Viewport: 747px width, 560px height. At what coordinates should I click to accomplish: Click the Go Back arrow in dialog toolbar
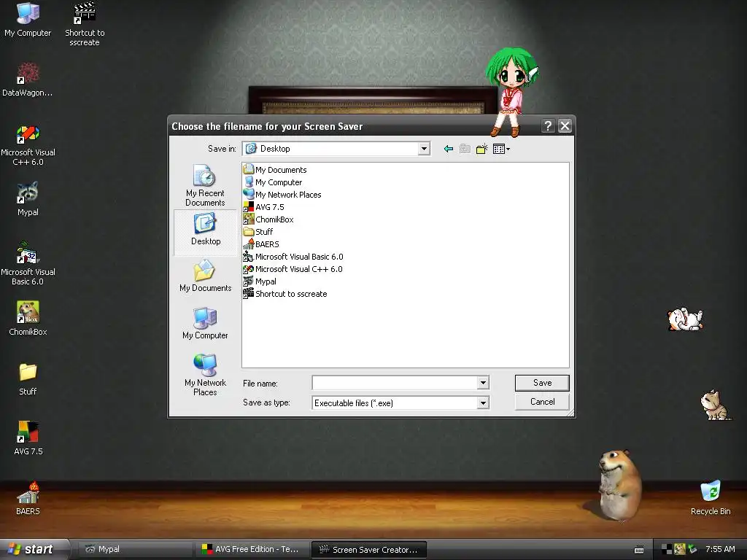pyautogui.click(x=449, y=149)
